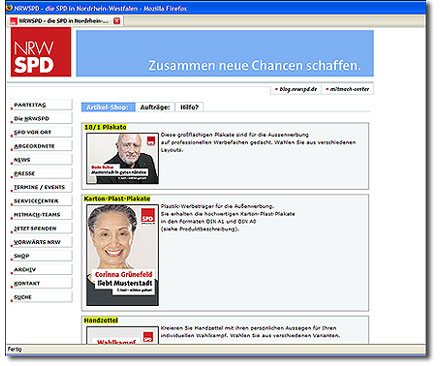The image size is (440, 366).
Task: Click the Corinna Grünefeld poster thumbnail
Action: point(122,255)
